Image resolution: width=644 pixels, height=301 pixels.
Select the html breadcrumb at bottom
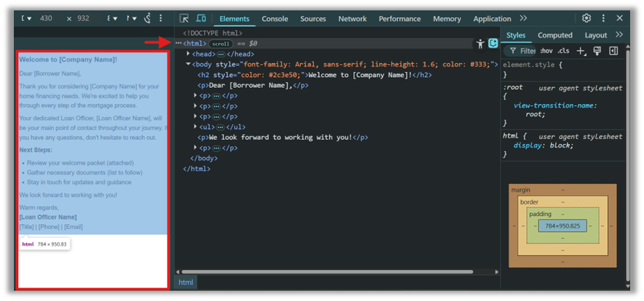(186, 282)
